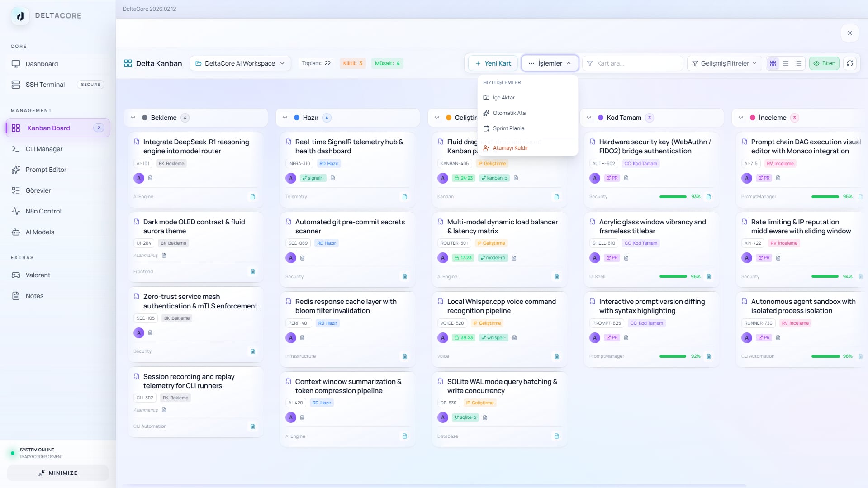Select İçe Aktar menu item

click(528, 98)
